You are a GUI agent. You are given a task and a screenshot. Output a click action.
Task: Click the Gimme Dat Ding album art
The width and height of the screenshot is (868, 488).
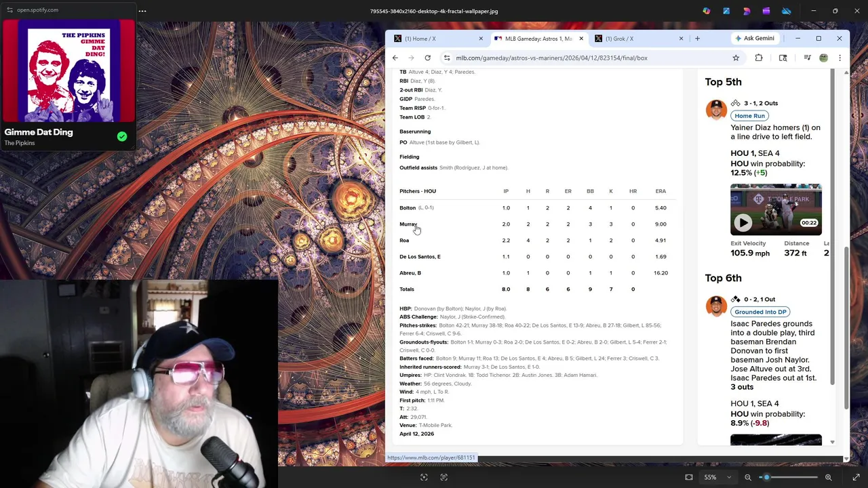(x=68, y=70)
